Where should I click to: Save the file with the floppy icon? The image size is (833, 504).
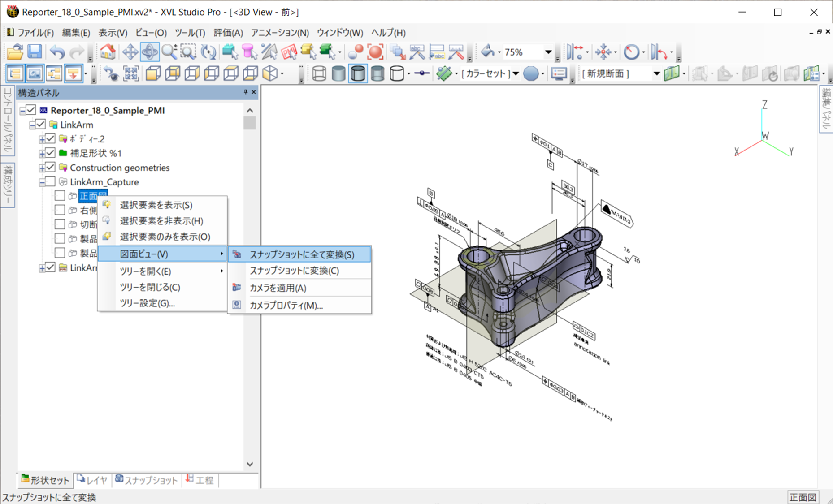click(x=35, y=52)
